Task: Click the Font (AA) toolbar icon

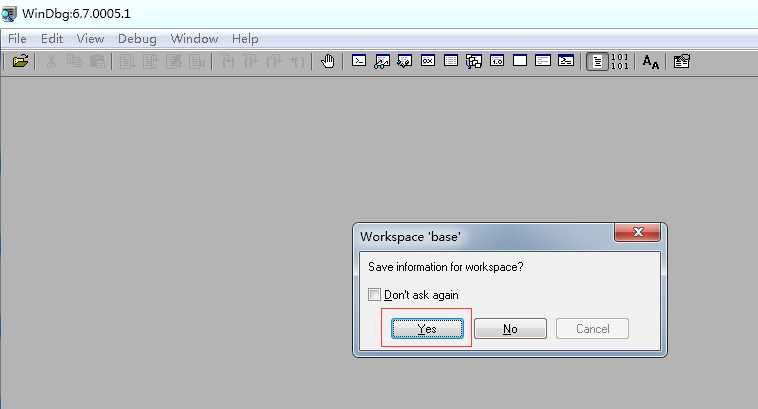Action: [x=650, y=61]
